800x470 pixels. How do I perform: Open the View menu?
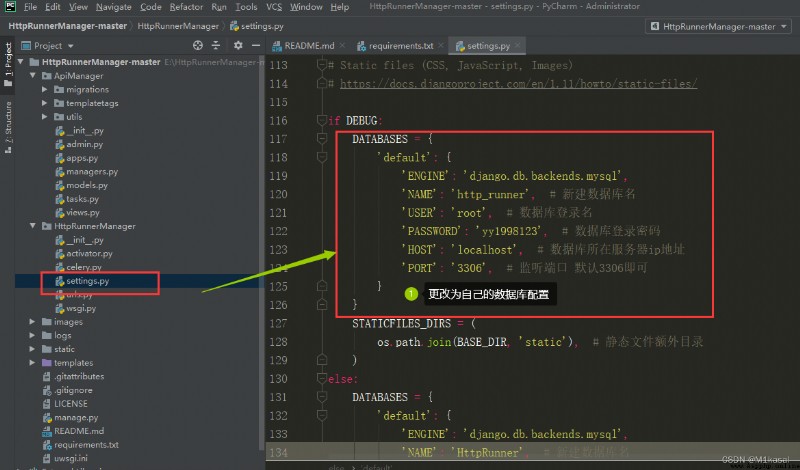point(78,7)
